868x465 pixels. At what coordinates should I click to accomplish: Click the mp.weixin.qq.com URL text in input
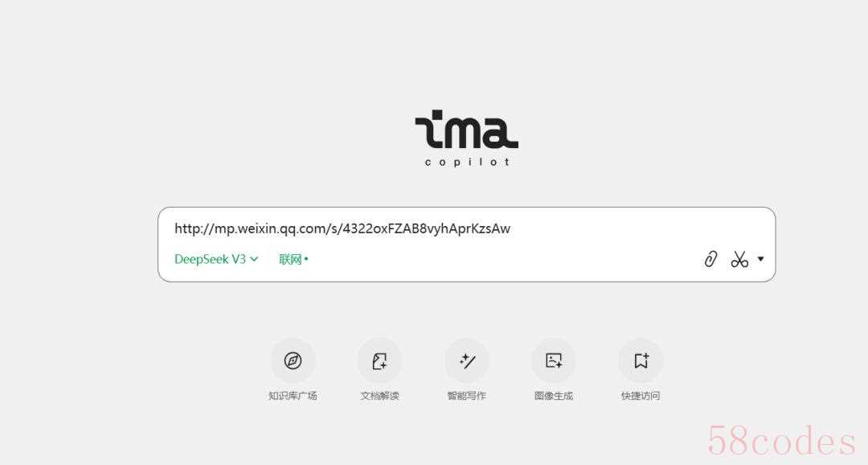pos(342,228)
